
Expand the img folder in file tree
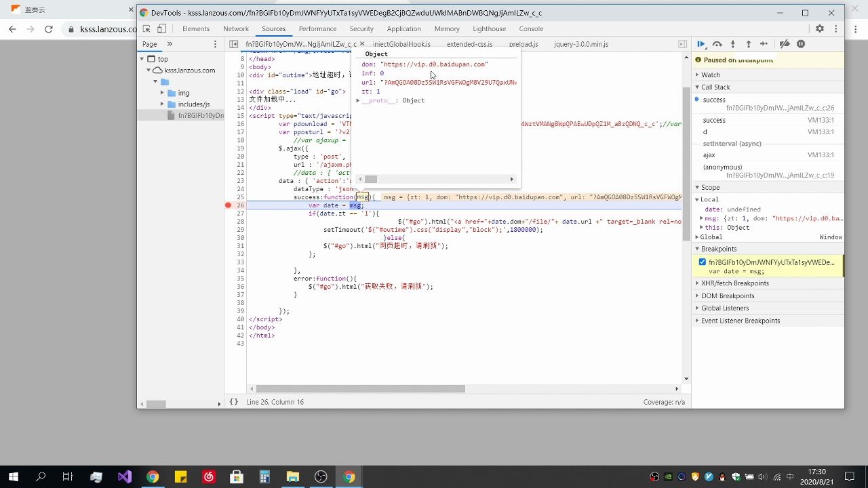tap(163, 93)
